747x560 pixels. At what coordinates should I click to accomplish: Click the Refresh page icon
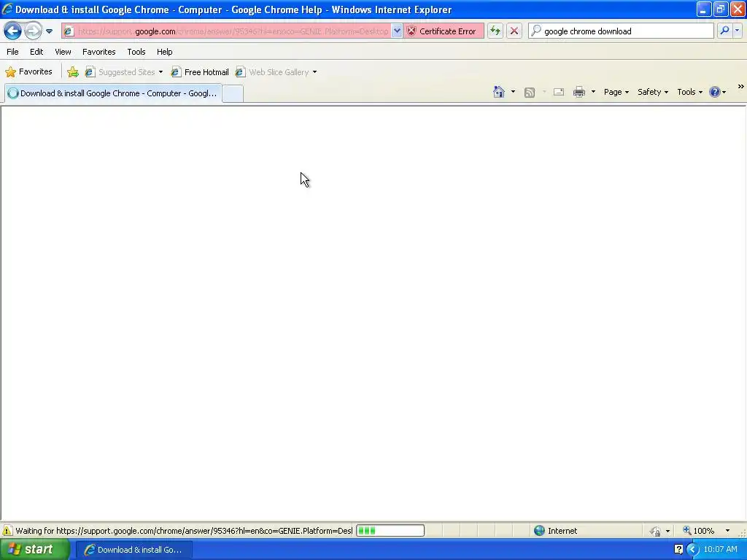pos(495,31)
